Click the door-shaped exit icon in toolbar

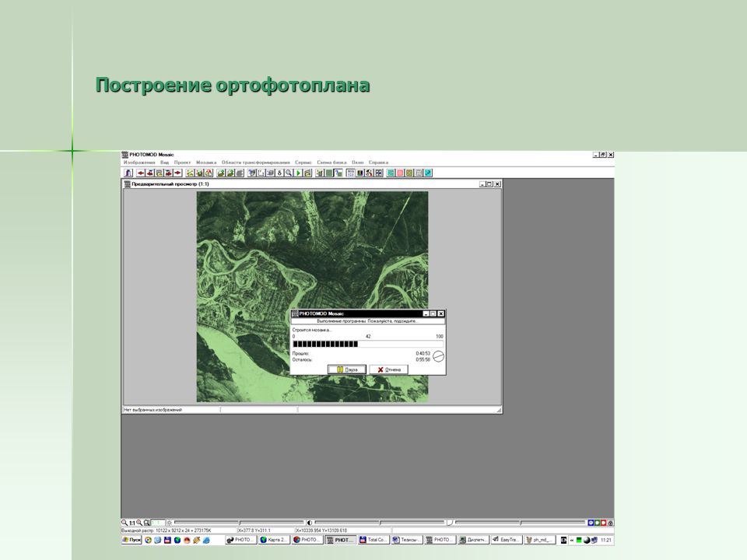pyautogui.click(x=128, y=173)
